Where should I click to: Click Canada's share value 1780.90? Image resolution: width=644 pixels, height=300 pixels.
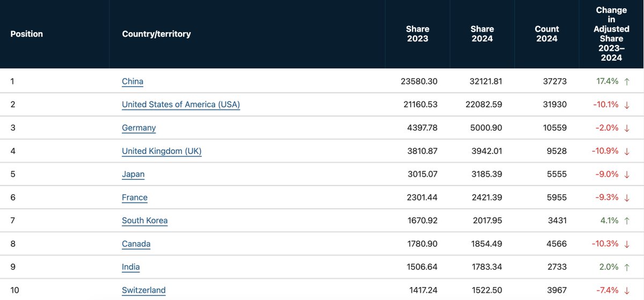(x=422, y=244)
